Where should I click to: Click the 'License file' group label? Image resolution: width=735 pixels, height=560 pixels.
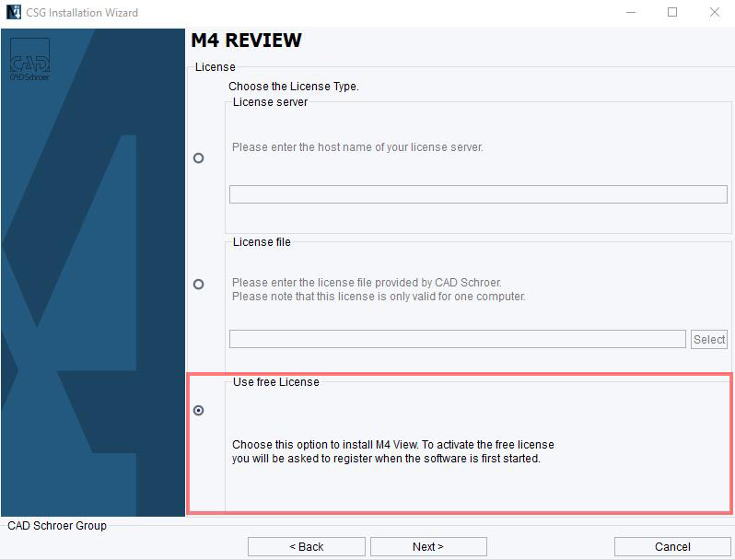coord(262,242)
